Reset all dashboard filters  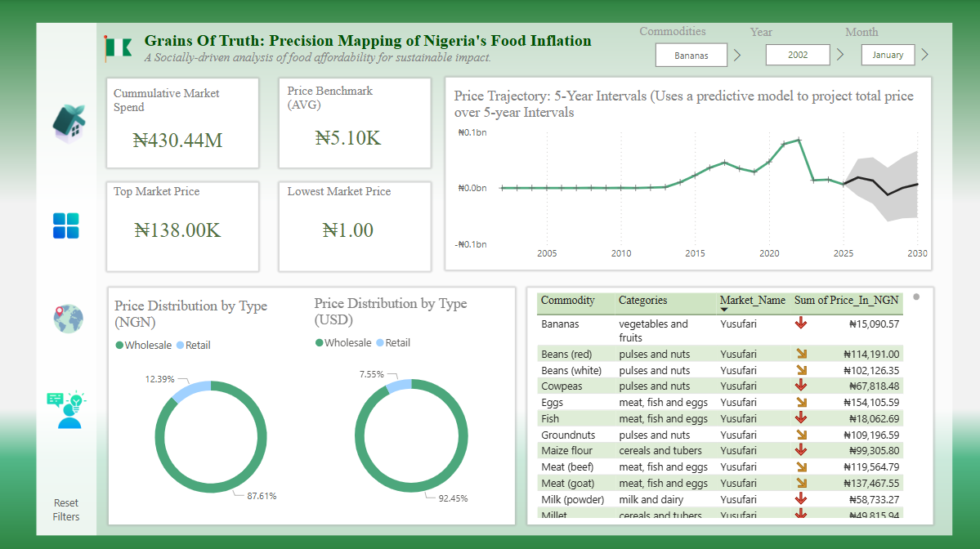(65, 510)
